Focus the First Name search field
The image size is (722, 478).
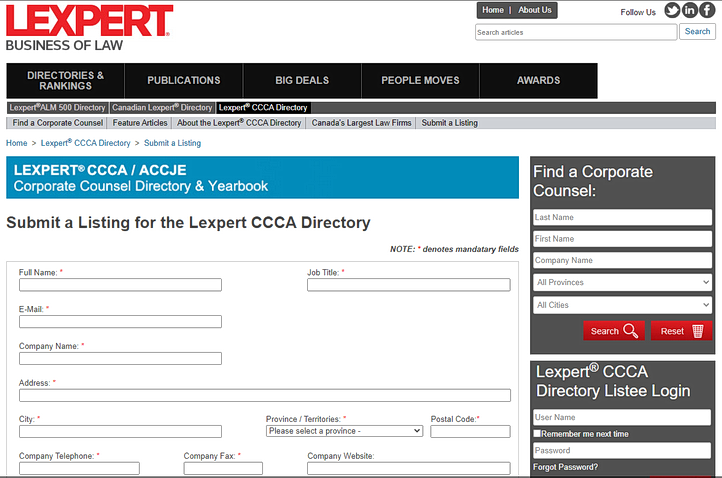[623, 239]
